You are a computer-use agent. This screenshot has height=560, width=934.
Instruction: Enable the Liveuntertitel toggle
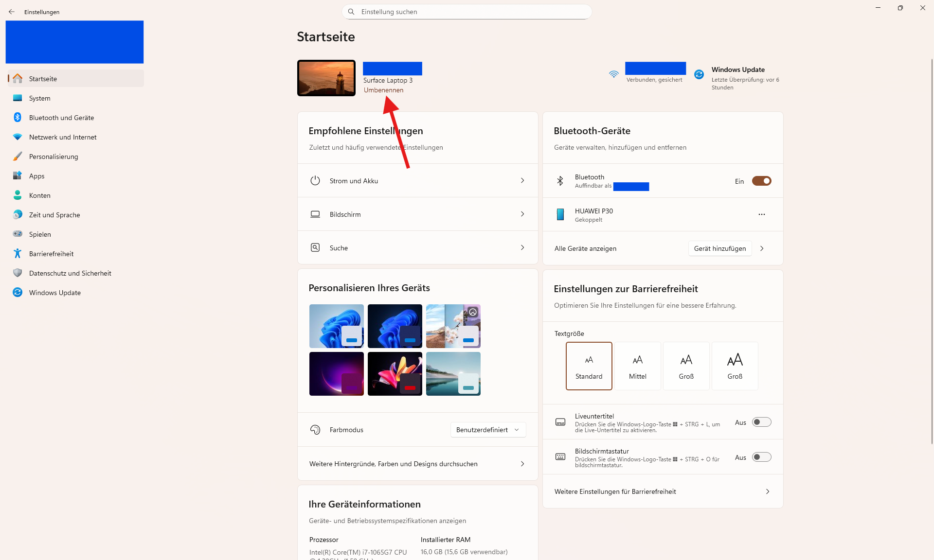tap(761, 422)
